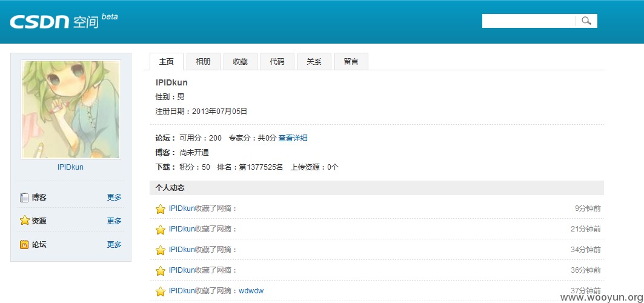Viewport: 644px width, 303px height.
Task: Click star icon on the 34分钟前 entry
Action: pyautogui.click(x=160, y=250)
